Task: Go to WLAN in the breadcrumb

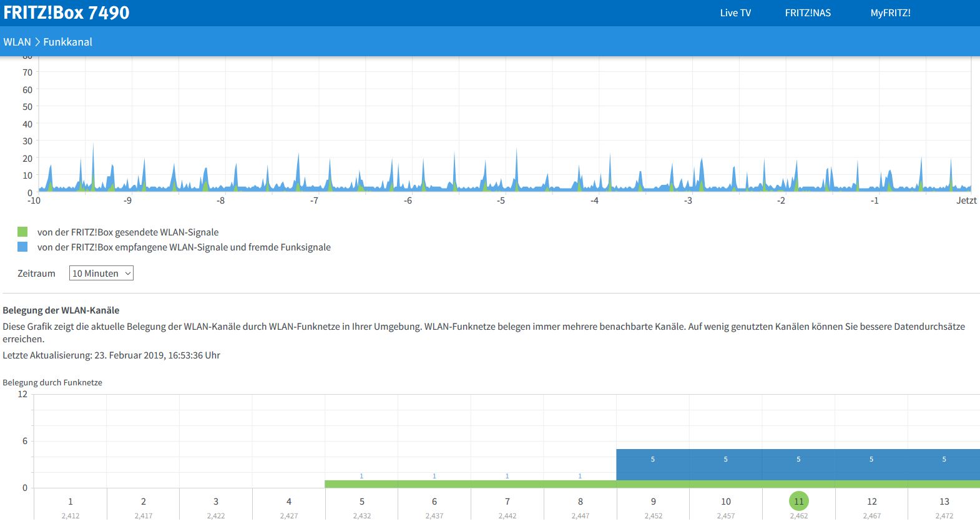Action: [x=17, y=42]
